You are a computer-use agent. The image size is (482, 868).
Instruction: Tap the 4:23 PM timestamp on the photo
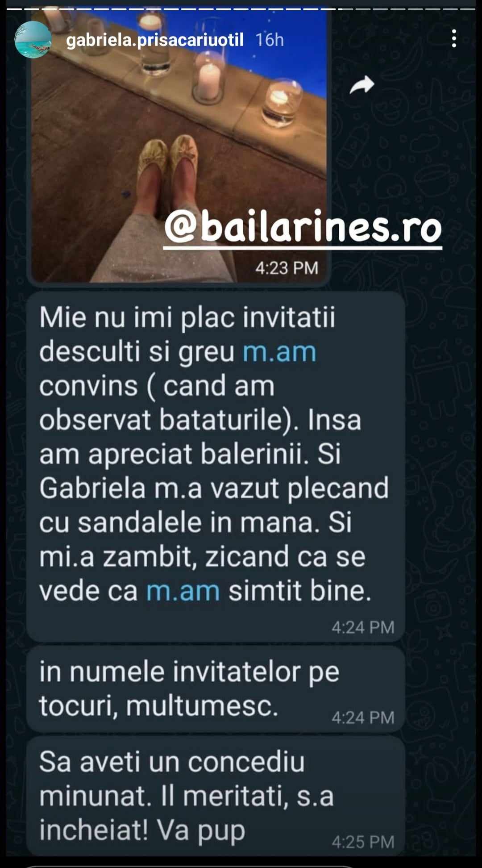pyautogui.click(x=287, y=268)
